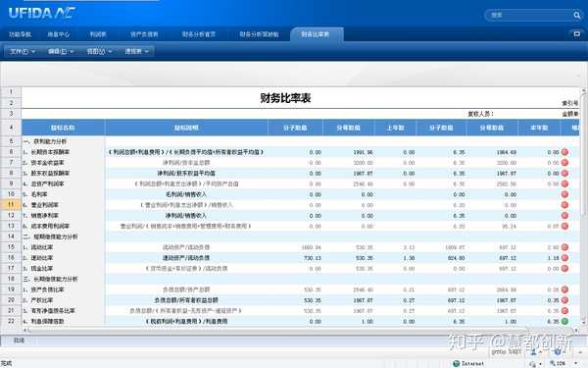588x368 pixels.
Task: Select row header 22
Action: tap(11, 321)
